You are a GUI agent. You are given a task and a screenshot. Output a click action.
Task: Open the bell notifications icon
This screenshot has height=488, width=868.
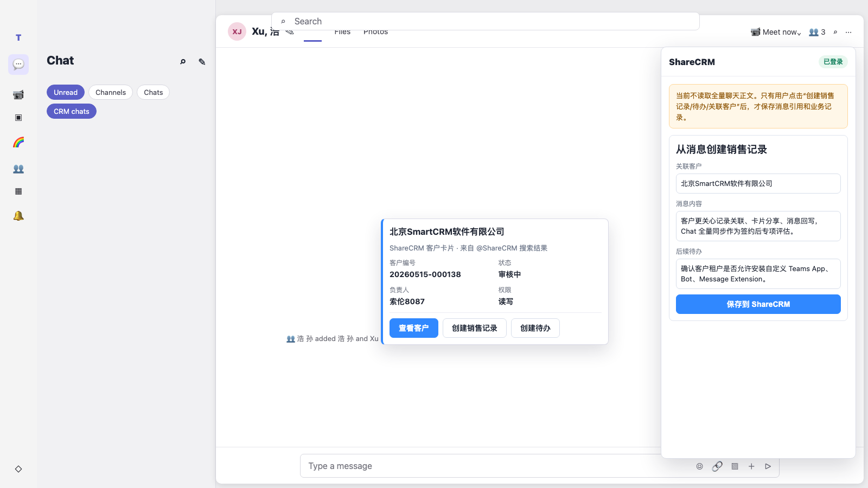pyautogui.click(x=18, y=216)
